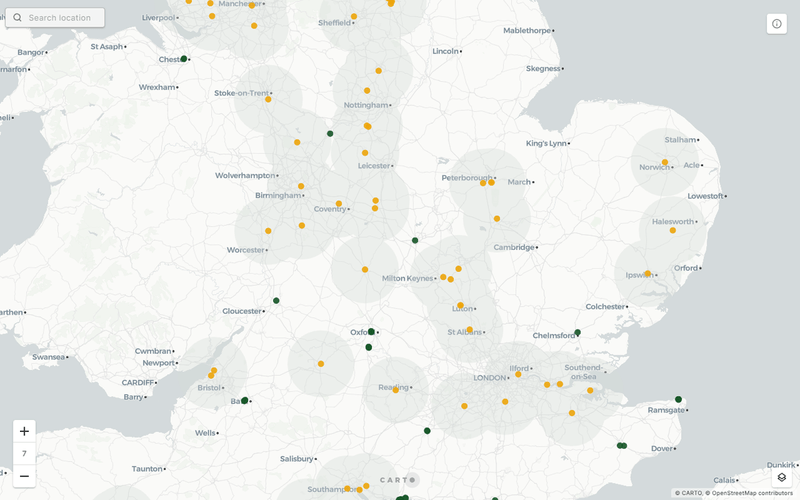The image size is (800, 500).
Task: Select the orange marker at Stoke-on-Trent
Action: click(x=268, y=99)
